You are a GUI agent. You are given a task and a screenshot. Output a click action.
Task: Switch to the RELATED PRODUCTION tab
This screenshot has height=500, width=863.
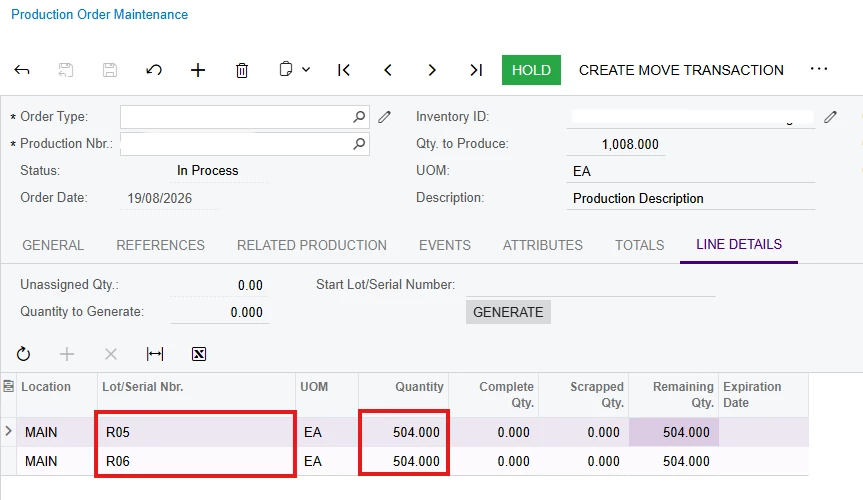coord(312,245)
